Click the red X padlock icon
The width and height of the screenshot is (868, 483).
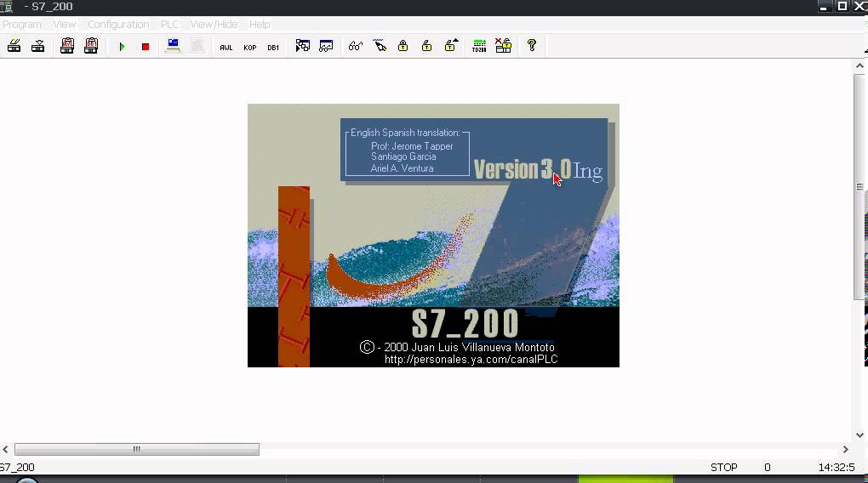point(503,45)
